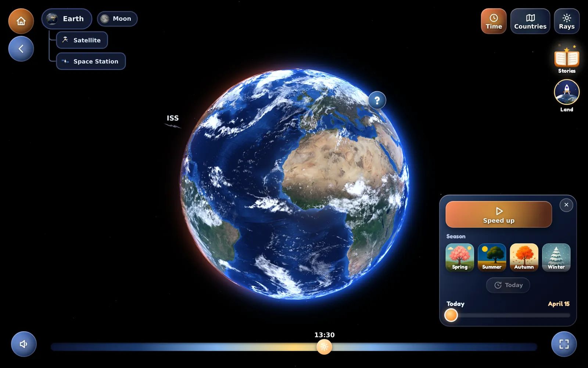The height and width of the screenshot is (368, 588).
Task: Choose the Autumn season
Action: [524, 257]
